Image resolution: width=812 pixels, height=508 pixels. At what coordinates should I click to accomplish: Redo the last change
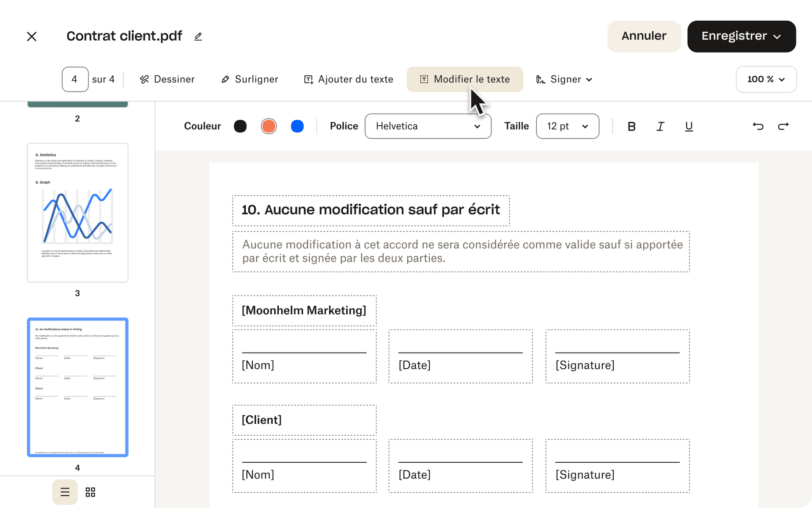783,126
